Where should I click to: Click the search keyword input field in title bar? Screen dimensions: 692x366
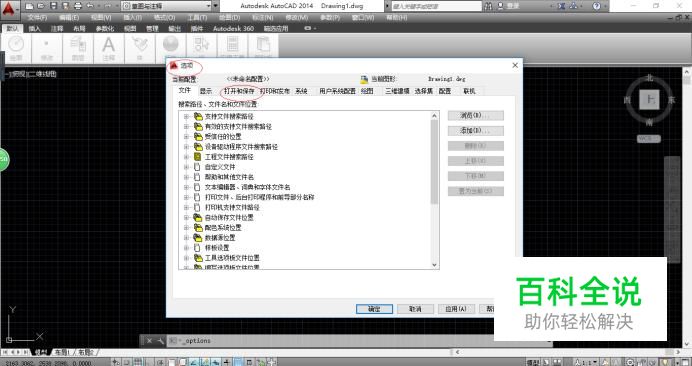tap(436, 6)
